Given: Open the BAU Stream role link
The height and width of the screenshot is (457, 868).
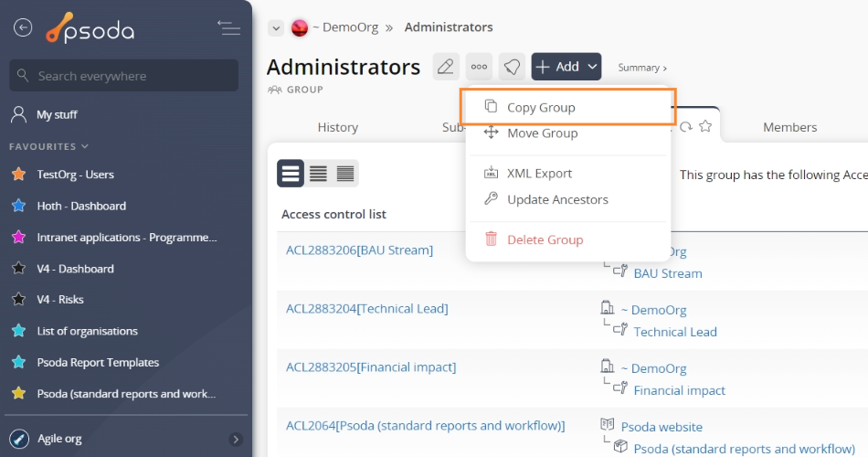Looking at the screenshot, I should coord(668,273).
